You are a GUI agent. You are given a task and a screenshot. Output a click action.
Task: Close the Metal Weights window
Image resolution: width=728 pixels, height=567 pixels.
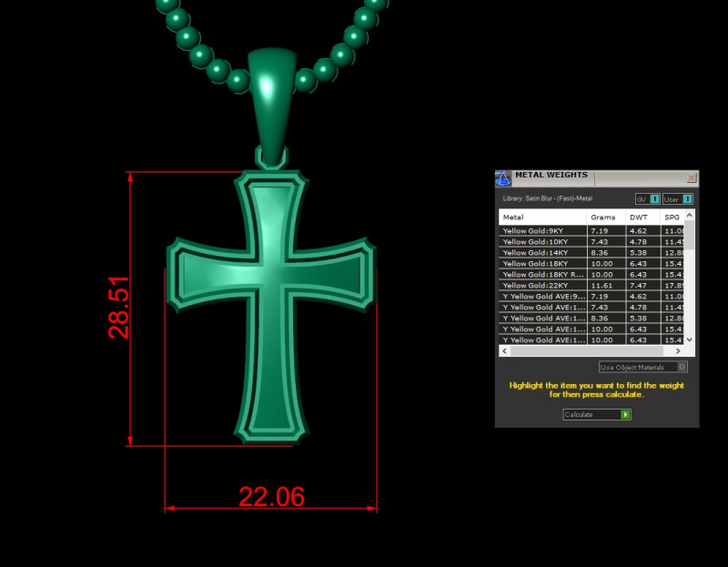tap(692, 177)
